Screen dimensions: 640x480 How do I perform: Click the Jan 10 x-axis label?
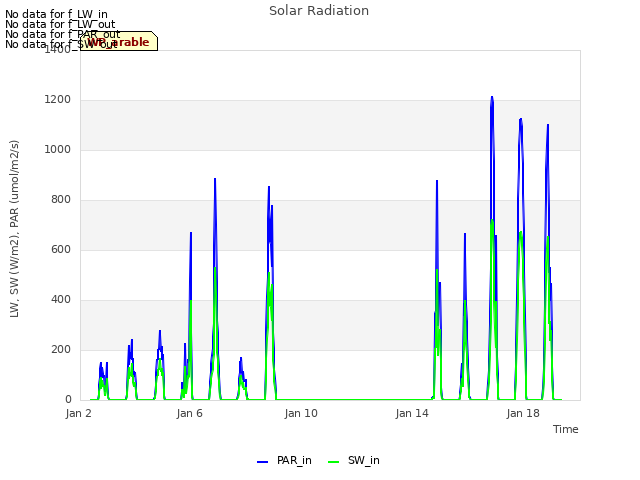[301, 413]
